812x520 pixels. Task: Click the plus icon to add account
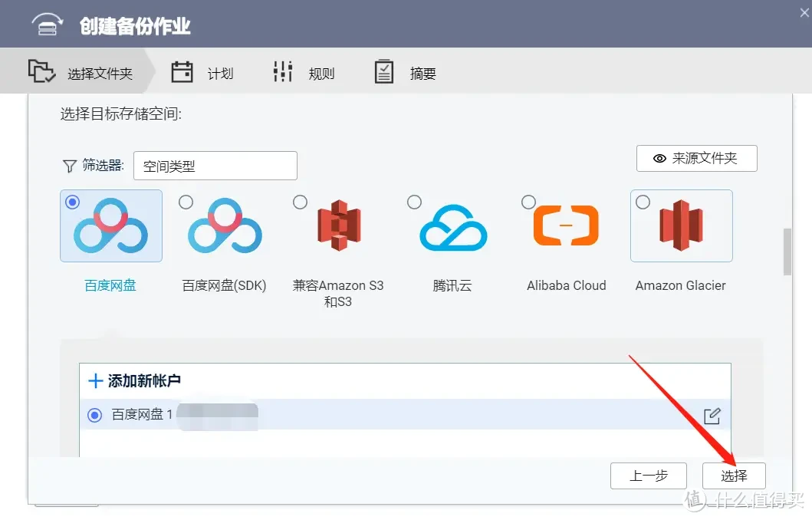coord(96,381)
